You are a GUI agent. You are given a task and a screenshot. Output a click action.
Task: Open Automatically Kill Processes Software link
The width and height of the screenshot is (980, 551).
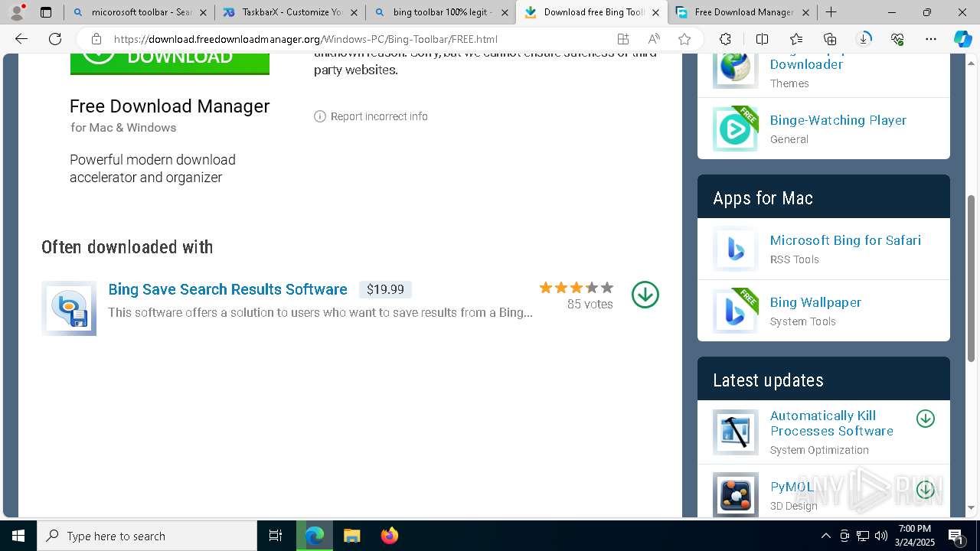tap(831, 423)
